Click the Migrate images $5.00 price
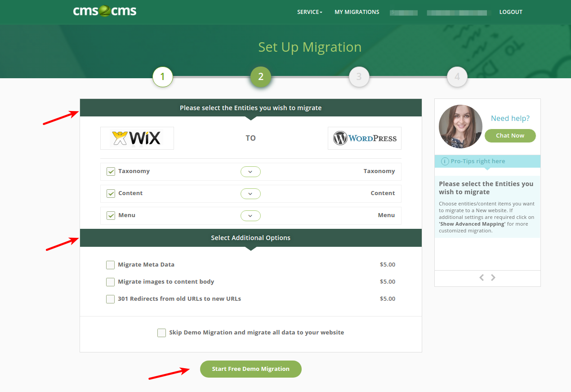 388,282
